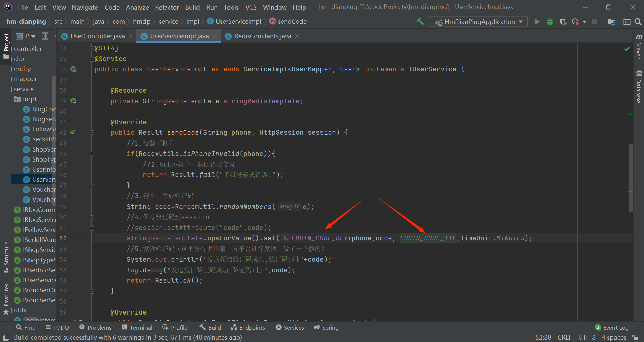Open the Database tool window

click(x=639, y=87)
